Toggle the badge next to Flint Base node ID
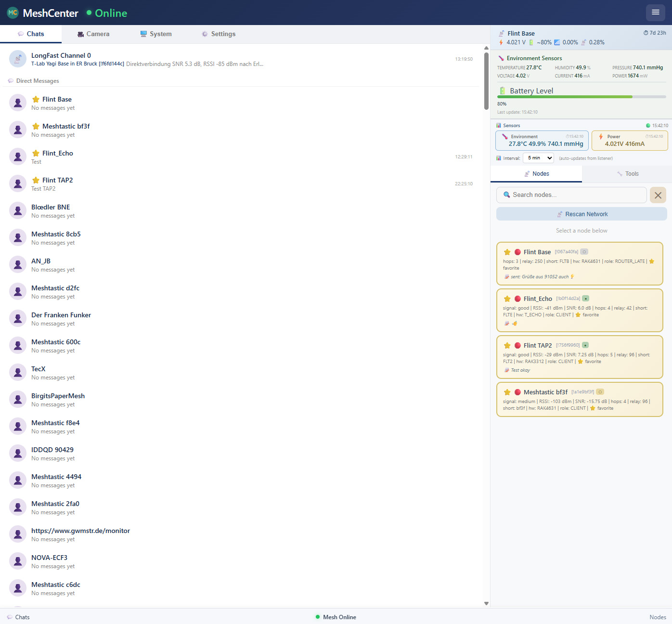This screenshot has height=624, width=672. pyautogui.click(x=584, y=252)
